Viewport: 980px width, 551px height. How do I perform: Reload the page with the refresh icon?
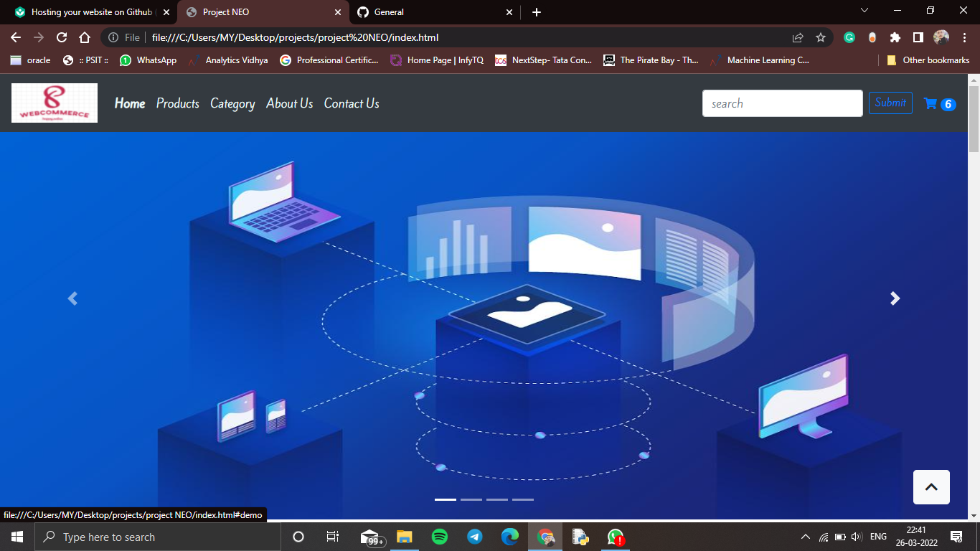[x=62, y=37]
